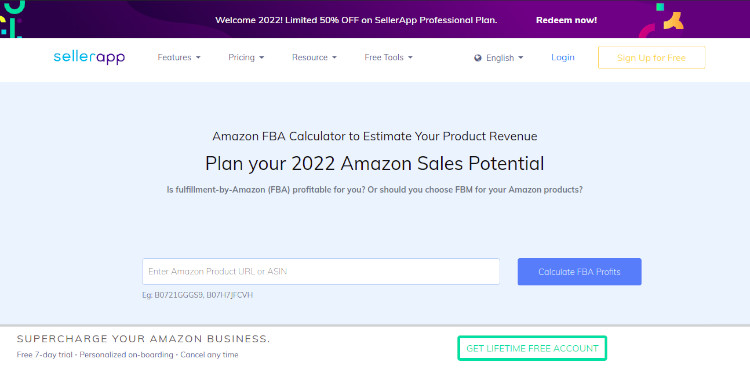The height and width of the screenshot is (369, 750).
Task: Open the English language selector arrow
Action: [520, 58]
